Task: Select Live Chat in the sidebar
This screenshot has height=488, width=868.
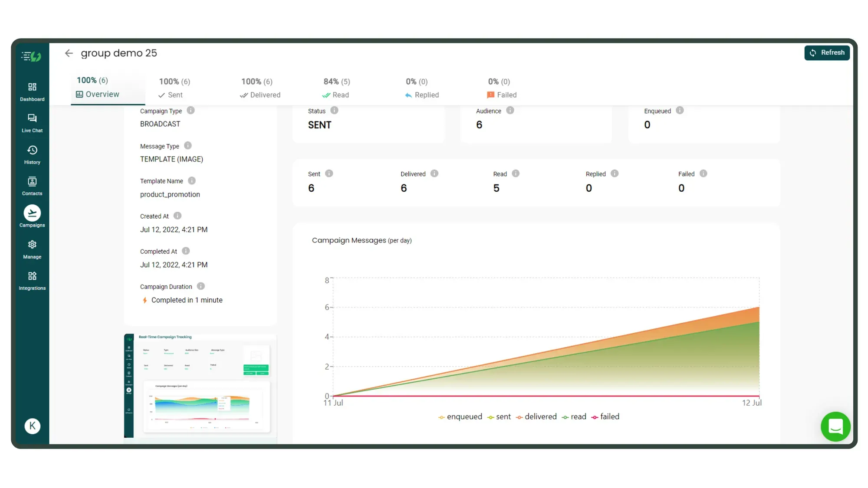Action: (32, 122)
